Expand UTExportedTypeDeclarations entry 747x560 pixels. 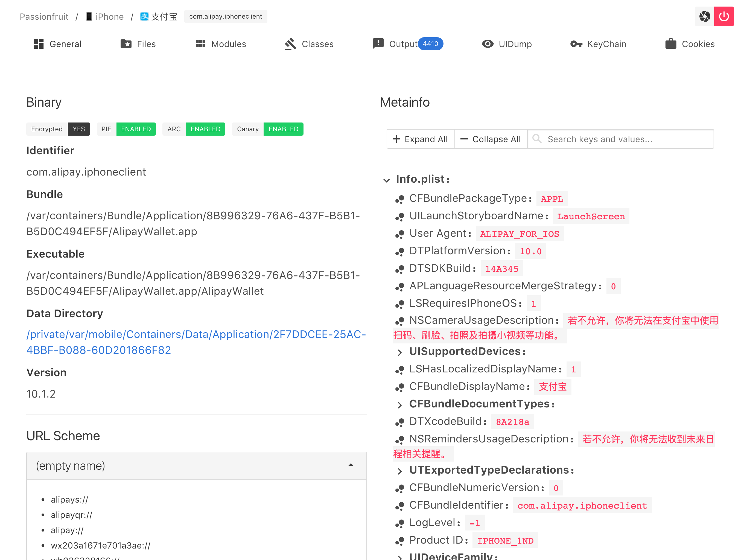coord(400,471)
